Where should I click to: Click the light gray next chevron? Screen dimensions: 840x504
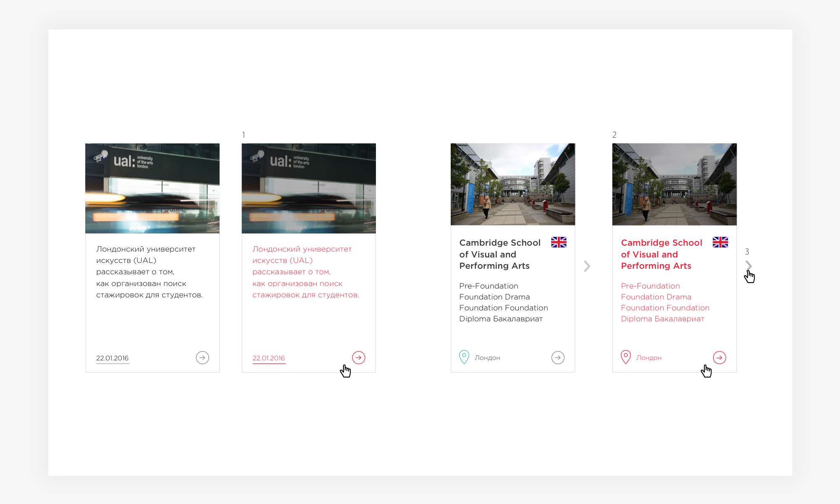[x=587, y=266]
